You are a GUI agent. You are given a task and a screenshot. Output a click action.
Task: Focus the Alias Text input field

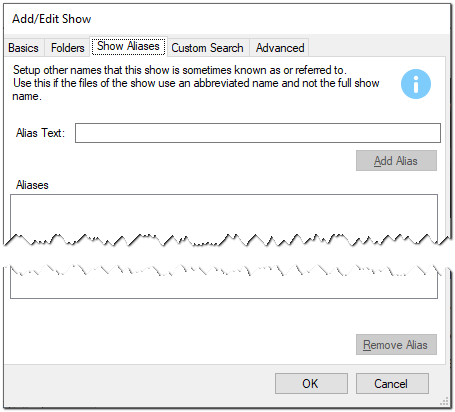(x=258, y=133)
